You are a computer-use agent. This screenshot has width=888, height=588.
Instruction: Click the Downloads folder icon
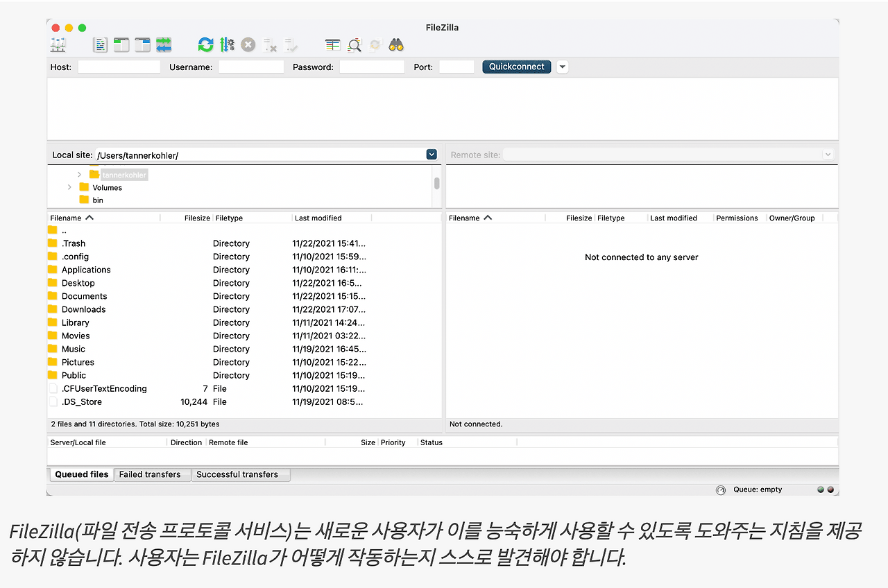(x=53, y=309)
